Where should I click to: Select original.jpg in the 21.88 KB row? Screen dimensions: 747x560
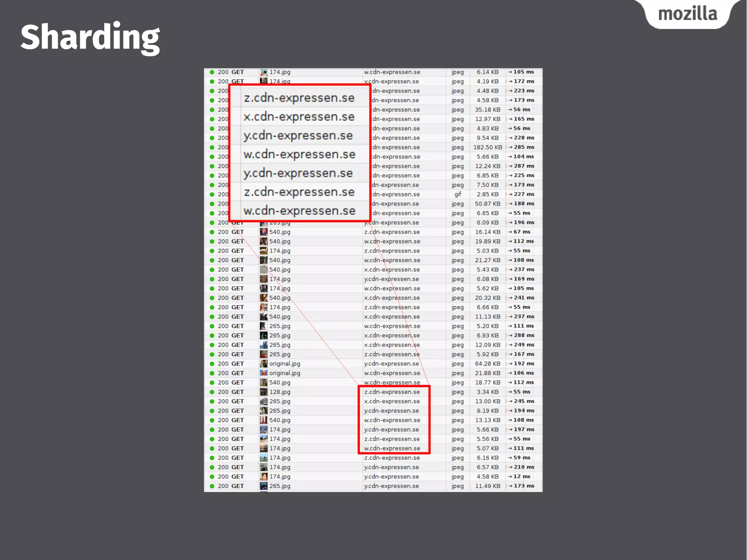coord(285,373)
